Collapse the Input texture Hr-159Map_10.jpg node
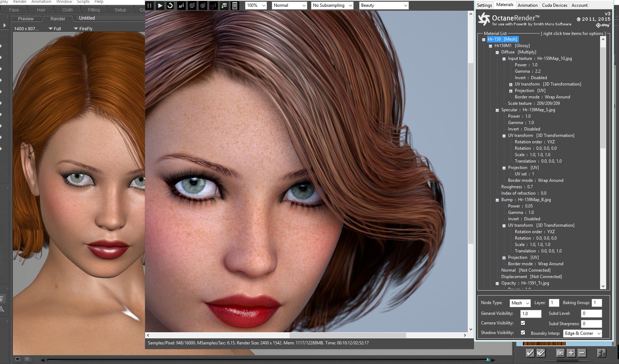Image resolution: width=619 pixels, height=364 pixels. pyautogui.click(x=504, y=59)
